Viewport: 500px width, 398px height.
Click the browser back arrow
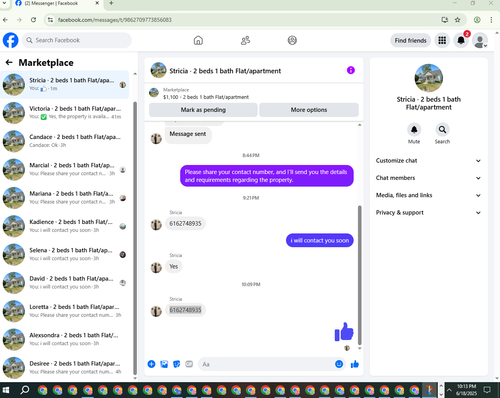[5, 20]
